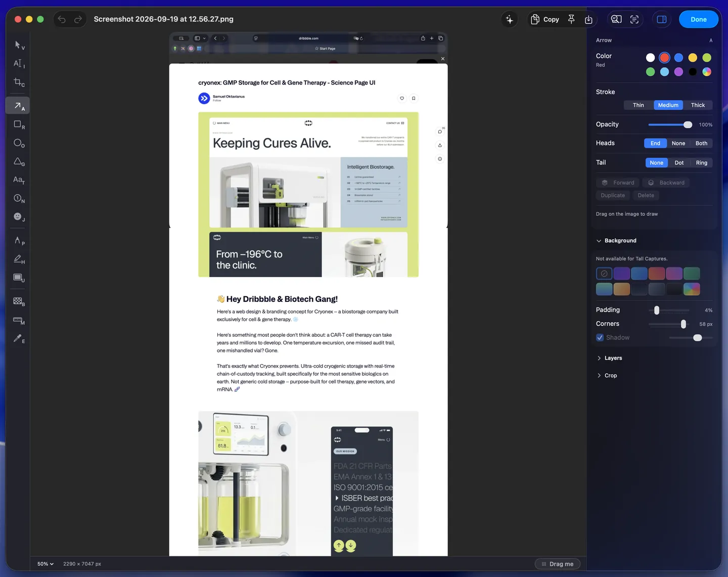Pin the screenshot to the screen

pyautogui.click(x=571, y=19)
